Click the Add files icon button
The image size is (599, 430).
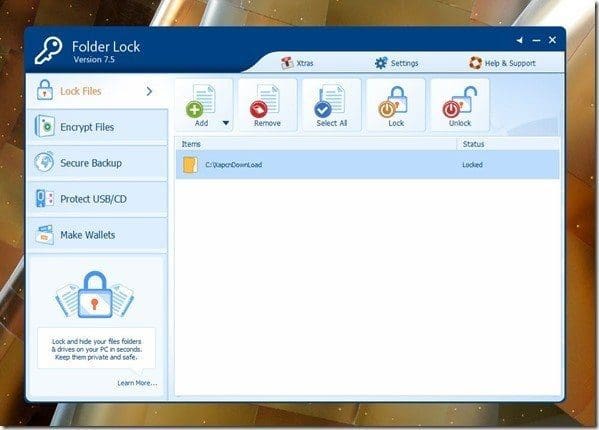(x=201, y=101)
